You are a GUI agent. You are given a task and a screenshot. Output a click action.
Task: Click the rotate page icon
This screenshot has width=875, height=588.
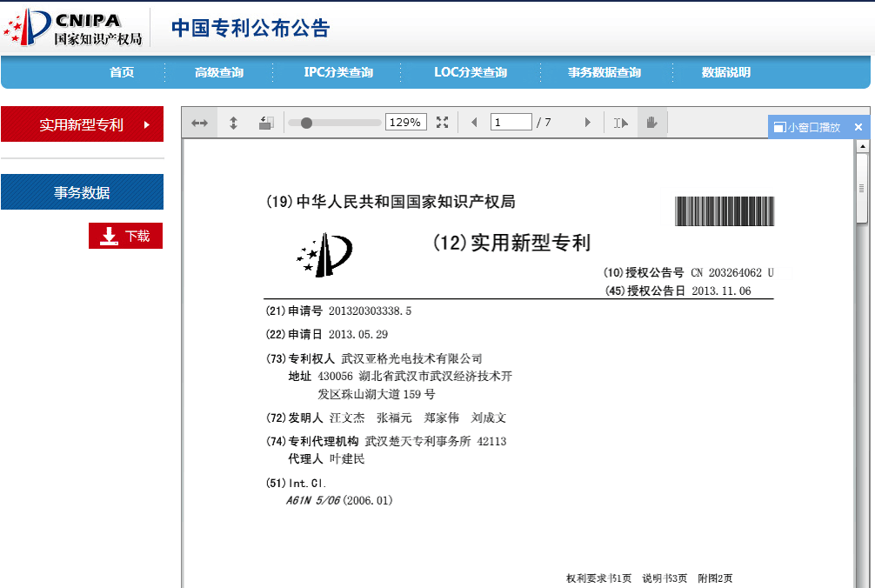(x=266, y=123)
